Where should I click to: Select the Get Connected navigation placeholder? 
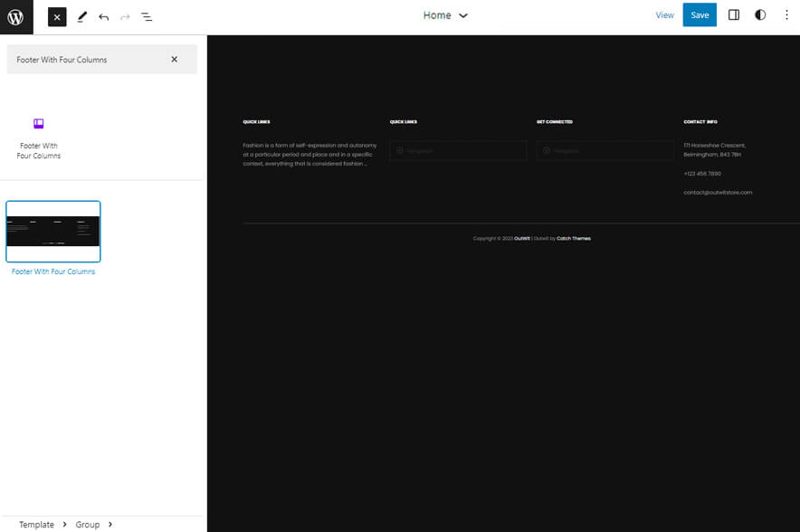pos(605,151)
